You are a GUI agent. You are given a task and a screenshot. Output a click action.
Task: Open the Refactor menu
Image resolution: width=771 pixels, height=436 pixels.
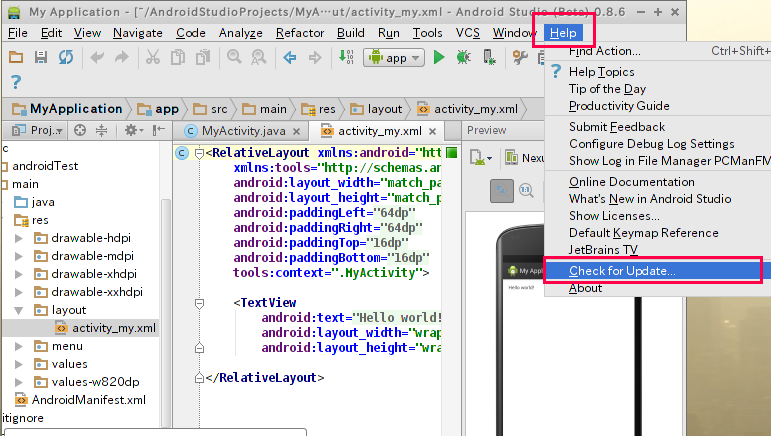click(x=300, y=33)
